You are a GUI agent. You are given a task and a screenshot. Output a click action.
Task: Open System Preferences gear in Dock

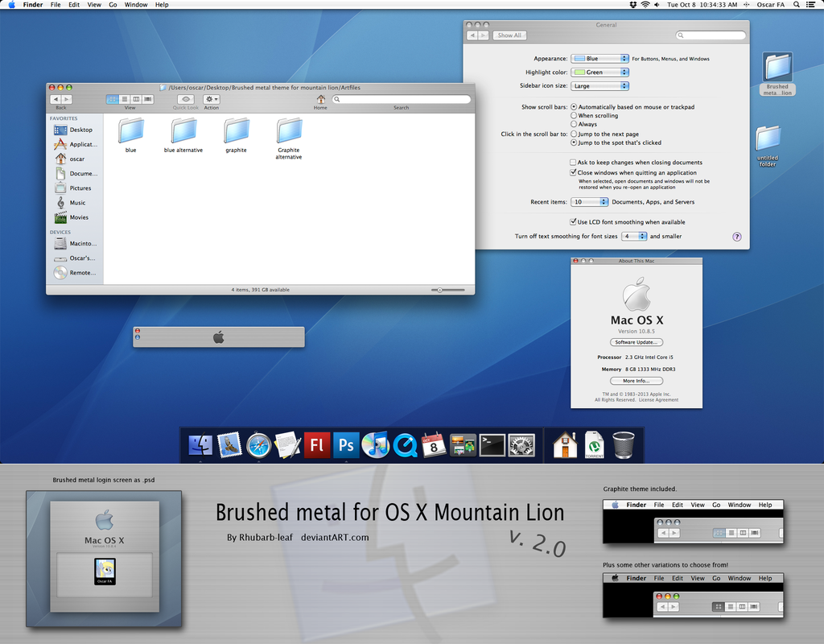click(521, 445)
